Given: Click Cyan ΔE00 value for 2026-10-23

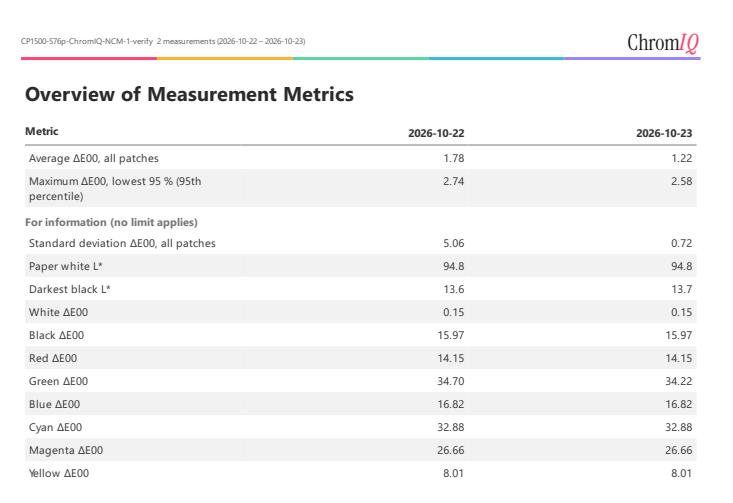Looking at the screenshot, I should (x=679, y=427).
